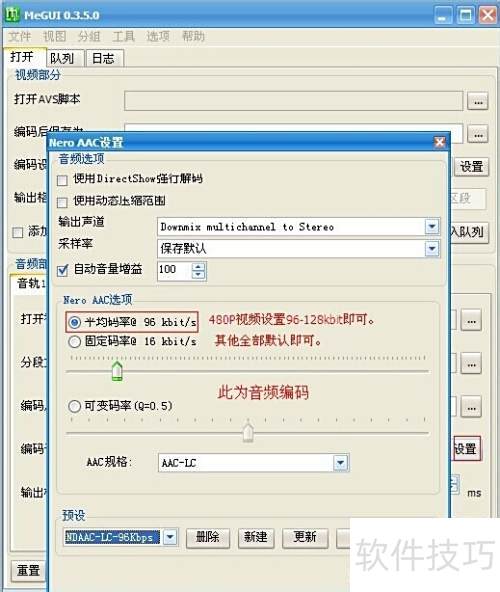Click ... browse button beside 编码 audio output row

pyautogui.click(x=471, y=407)
